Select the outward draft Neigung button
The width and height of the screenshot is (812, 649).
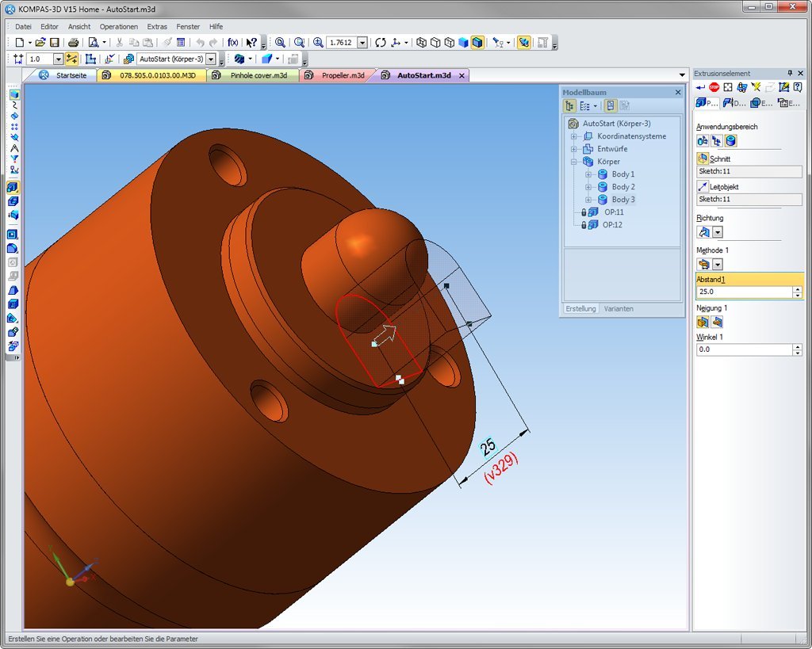[717, 323]
